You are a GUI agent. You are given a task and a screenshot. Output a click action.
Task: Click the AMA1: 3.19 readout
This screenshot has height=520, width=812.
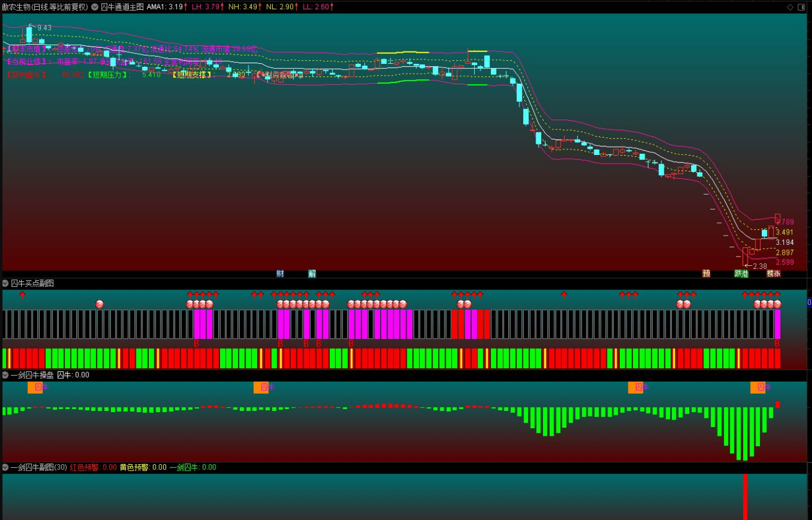tap(167, 7)
